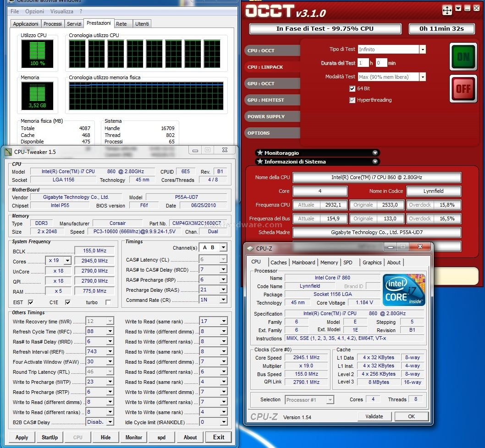Open the B2B CAS# Delay dropdown

pos(110,422)
